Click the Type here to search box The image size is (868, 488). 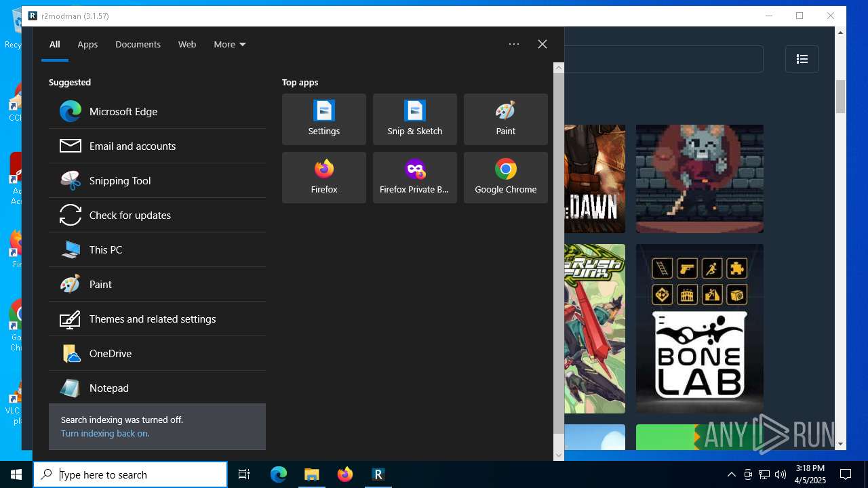point(130,474)
